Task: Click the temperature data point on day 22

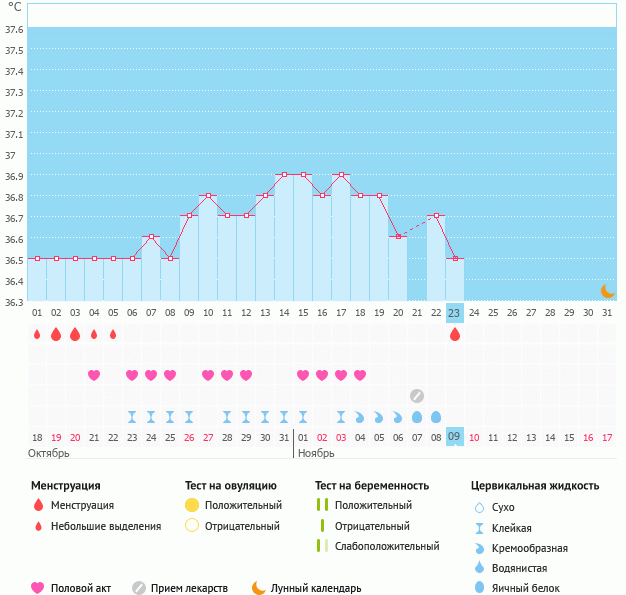Action: [x=436, y=216]
